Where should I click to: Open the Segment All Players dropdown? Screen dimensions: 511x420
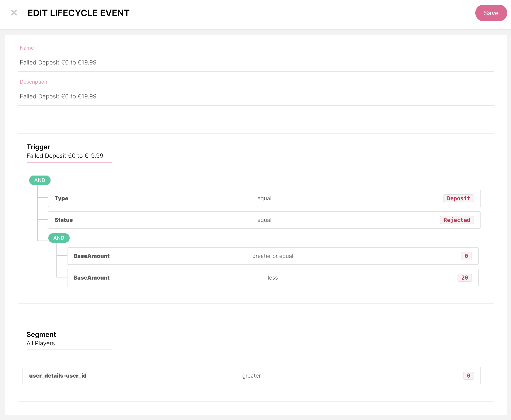click(x=69, y=343)
